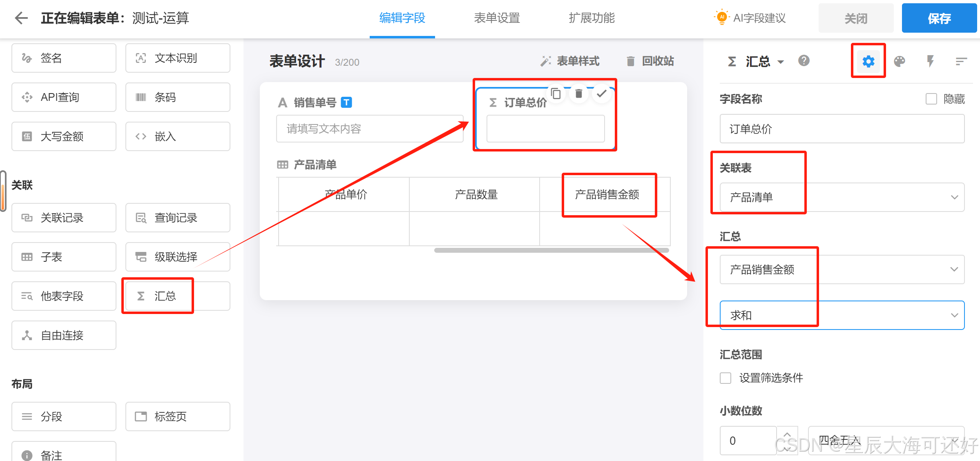Viewport: 980px width, 461px height.
Task: Delete the 订单总价 field via trash icon
Action: [578, 94]
